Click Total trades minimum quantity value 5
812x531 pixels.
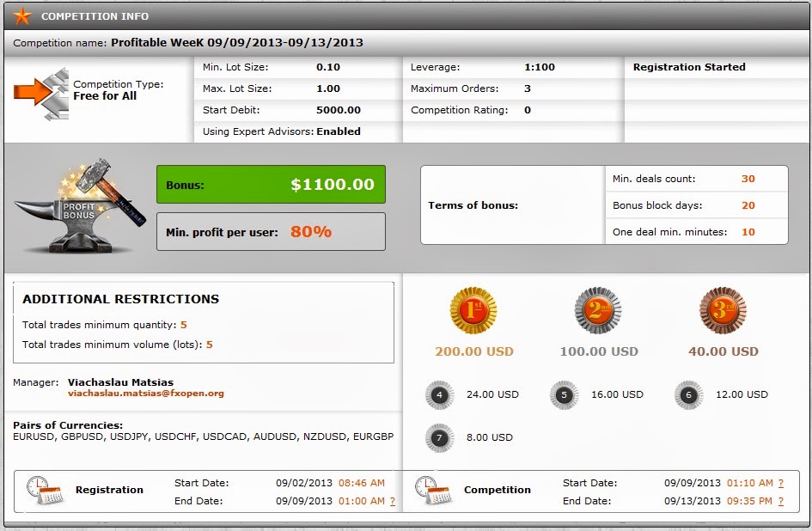pos(183,325)
